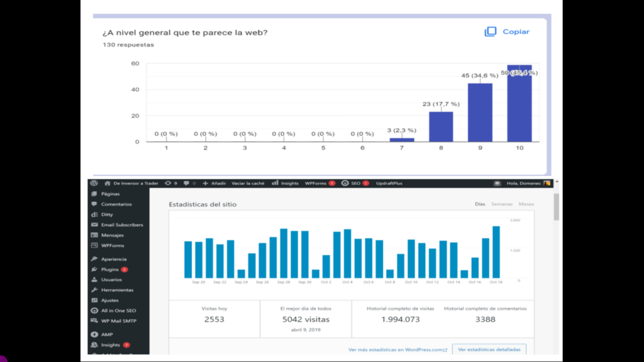Viewport: 644px width, 362px height.
Task: Click Vaciar la caché in admin bar
Action: (x=248, y=183)
